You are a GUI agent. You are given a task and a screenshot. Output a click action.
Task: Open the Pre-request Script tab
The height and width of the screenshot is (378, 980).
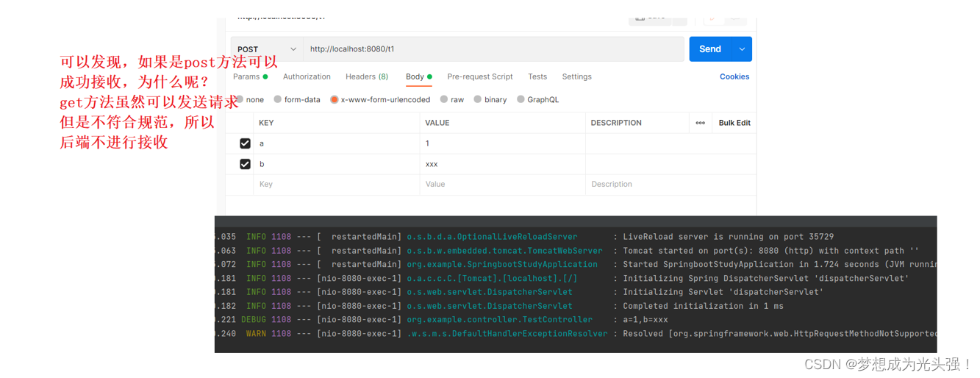click(480, 76)
